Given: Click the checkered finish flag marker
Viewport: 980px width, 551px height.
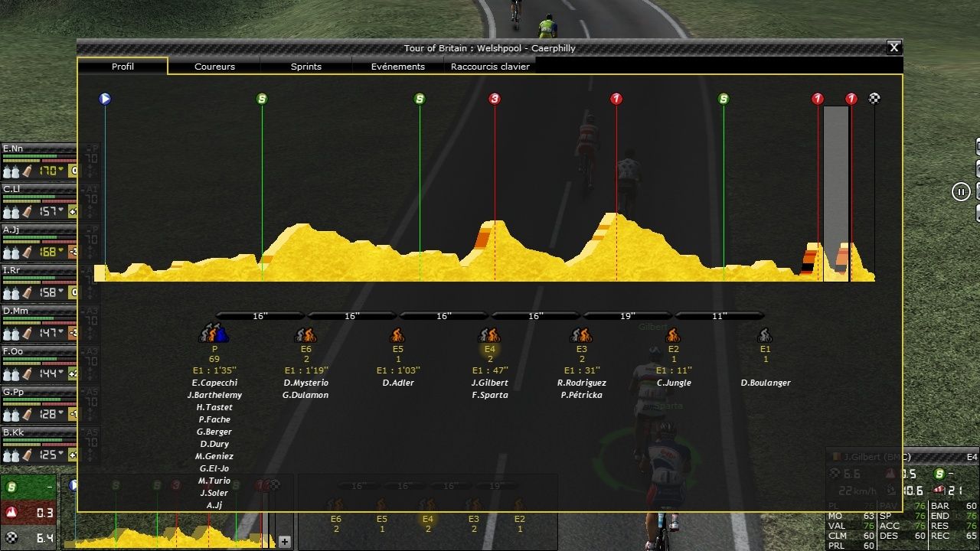Looking at the screenshot, I should click(x=874, y=99).
